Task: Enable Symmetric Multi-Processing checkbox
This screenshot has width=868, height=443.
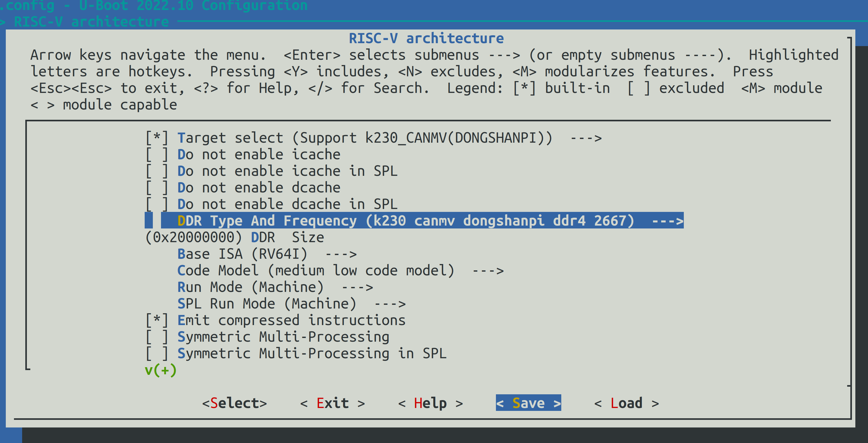Action: [x=157, y=337]
